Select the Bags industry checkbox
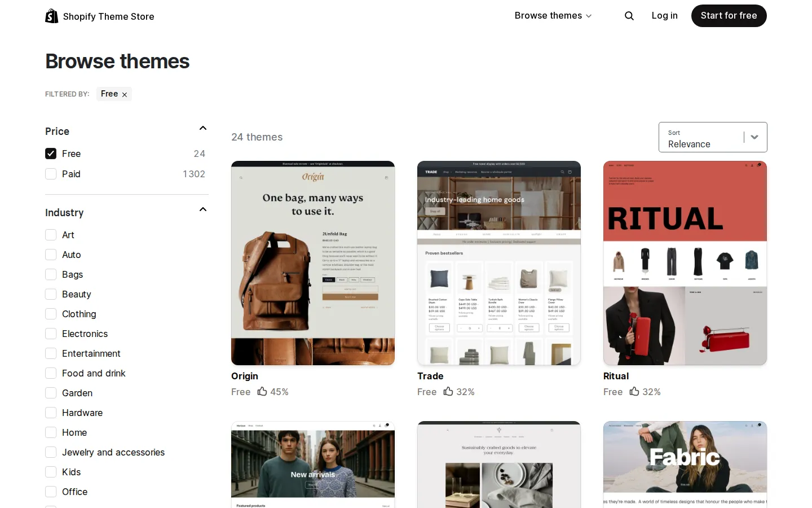Screen dimensions: 812x508 pos(51,274)
